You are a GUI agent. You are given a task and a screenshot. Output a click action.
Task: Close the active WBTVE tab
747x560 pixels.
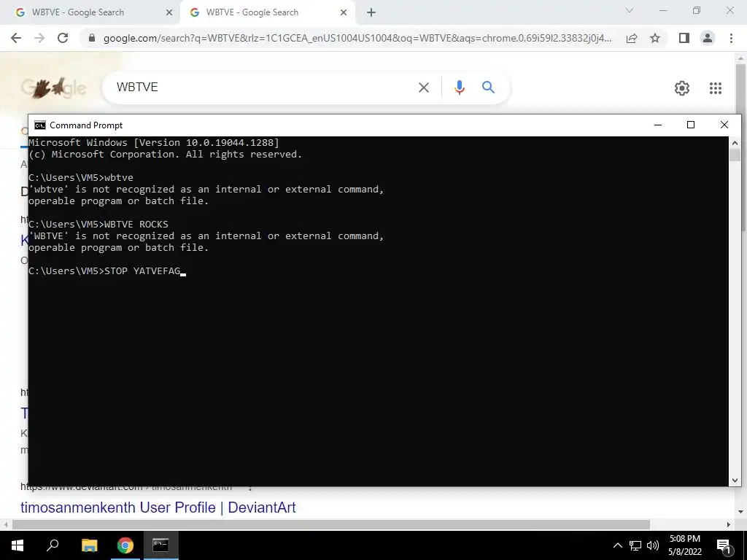344,13
